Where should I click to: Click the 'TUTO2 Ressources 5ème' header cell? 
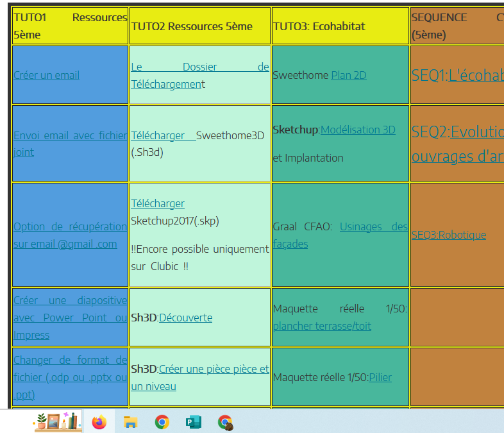200,26
